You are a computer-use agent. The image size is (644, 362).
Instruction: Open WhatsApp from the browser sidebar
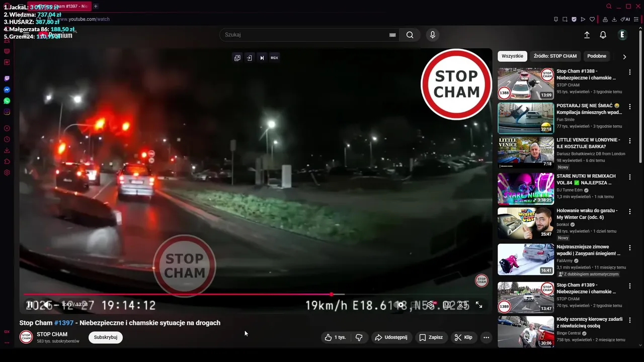[x=7, y=101]
